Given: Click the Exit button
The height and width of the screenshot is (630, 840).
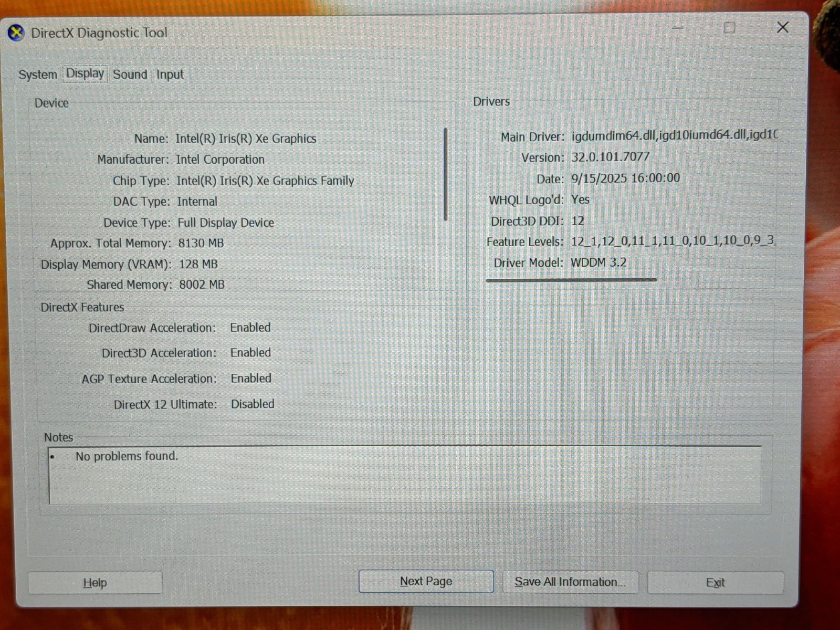Looking at the screenshot, I should coord(715,583).
